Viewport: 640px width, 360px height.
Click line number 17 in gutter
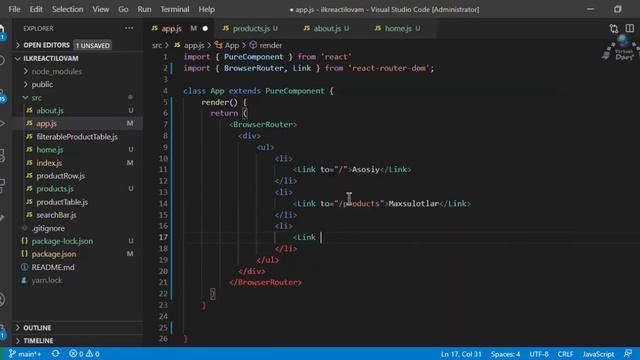tap(163, 237)
